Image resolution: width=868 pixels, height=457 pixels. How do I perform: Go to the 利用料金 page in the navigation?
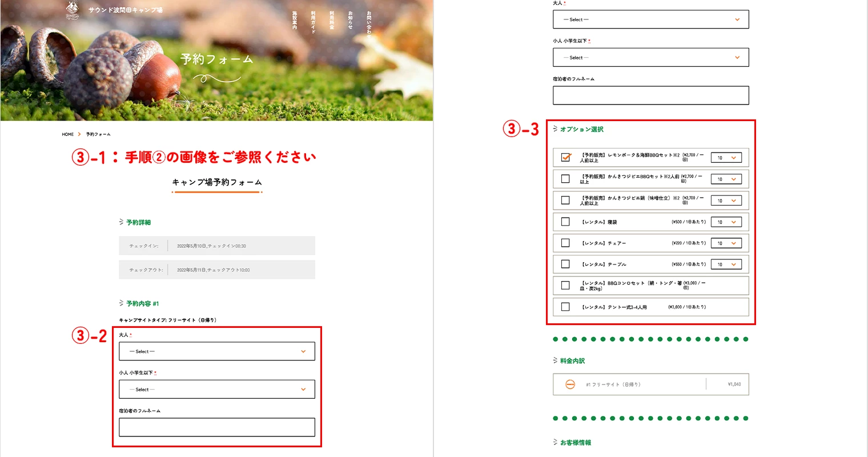[x=332, y=20]
